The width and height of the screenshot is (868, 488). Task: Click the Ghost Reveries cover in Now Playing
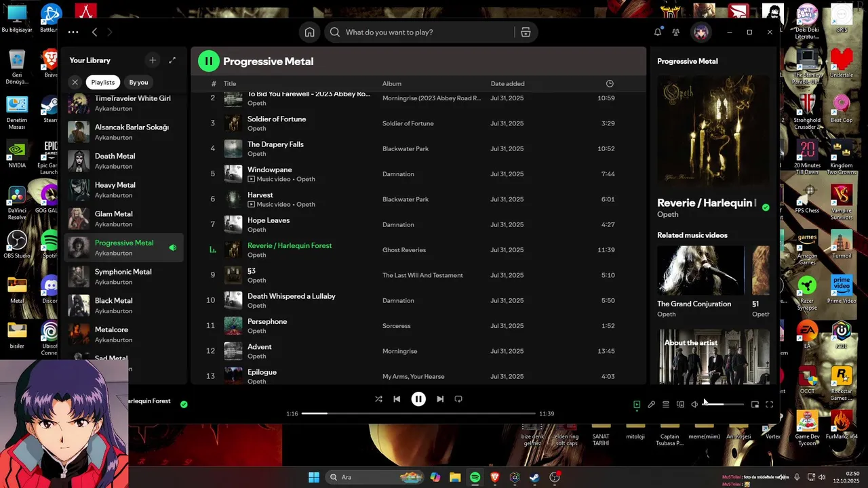click(713, 131)
